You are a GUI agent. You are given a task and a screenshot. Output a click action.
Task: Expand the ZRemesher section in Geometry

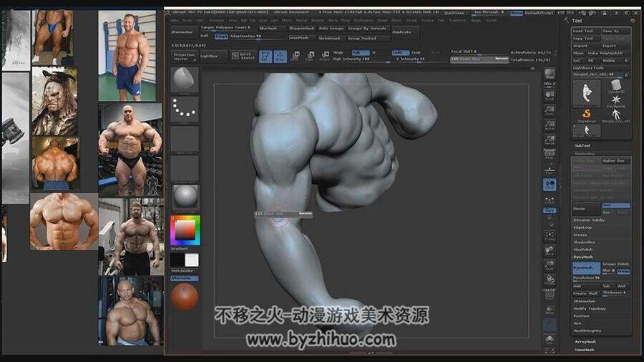click(585, 301)
